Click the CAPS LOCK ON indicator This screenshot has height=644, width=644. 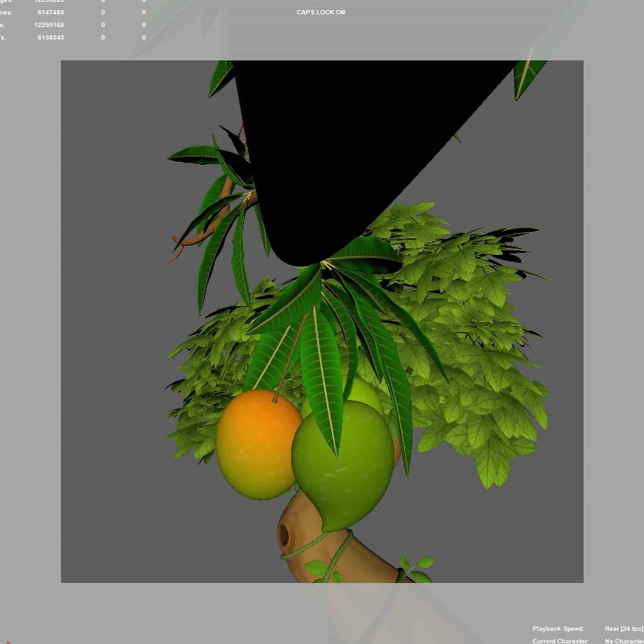(321, 12)
